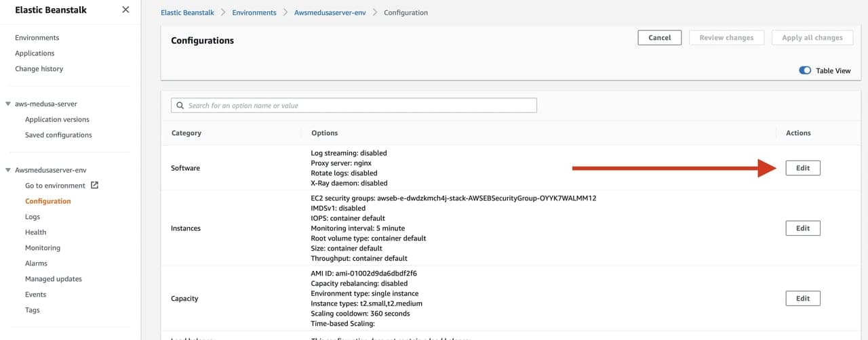Edit the Software configuration category
This screenshot has height=340, width=868.
tap(803, 168)
